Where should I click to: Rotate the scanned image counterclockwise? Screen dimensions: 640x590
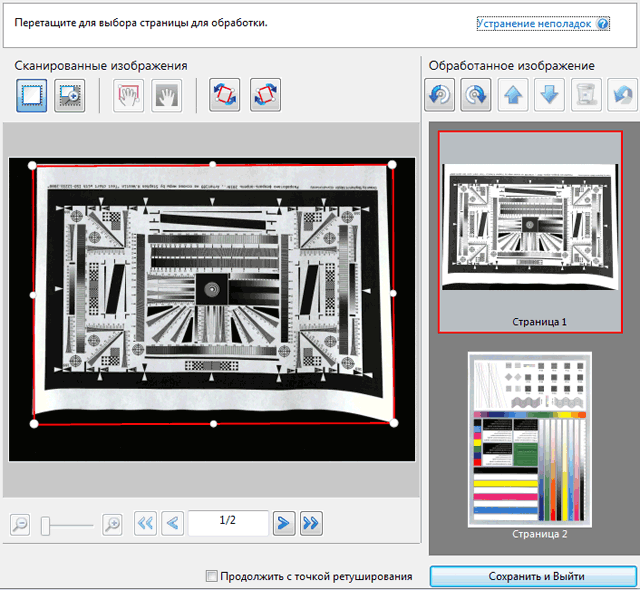click(225, 96)
